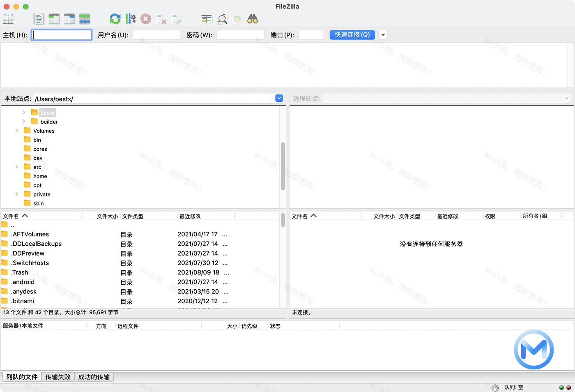Sort remote list by 文件类型 column

[416, 216]
